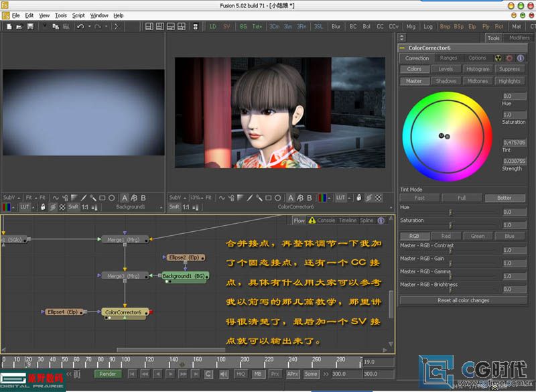Select the third view layout icon
This screenshot has height=392, width=536.
(x=171, y=27)
